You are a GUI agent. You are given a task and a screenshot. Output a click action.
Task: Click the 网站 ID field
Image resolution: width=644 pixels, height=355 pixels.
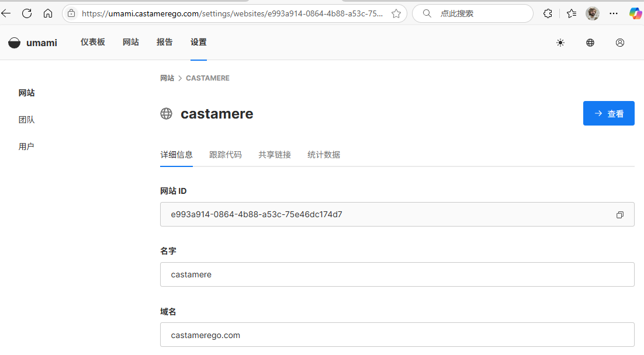point(397,214)
